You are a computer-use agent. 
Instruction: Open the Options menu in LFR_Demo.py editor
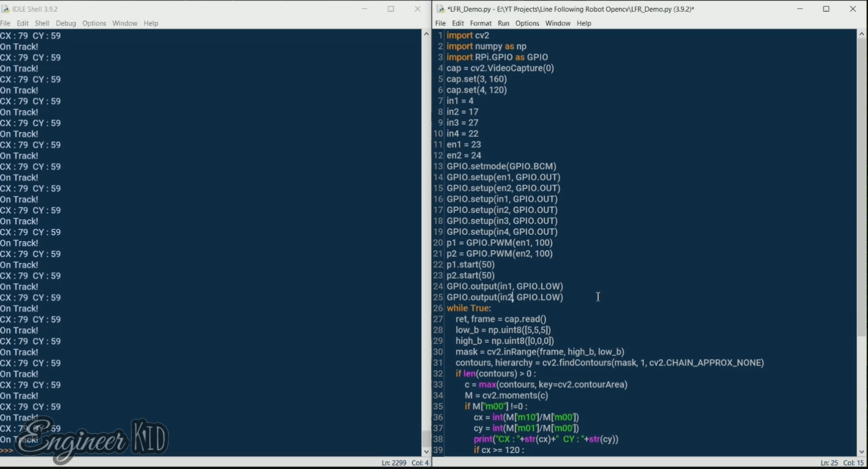(527, 23)
